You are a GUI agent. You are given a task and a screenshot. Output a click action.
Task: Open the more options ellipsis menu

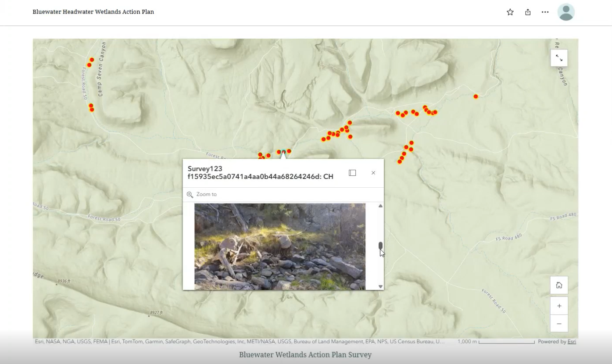pyautogui.click(x=545, y=12)
